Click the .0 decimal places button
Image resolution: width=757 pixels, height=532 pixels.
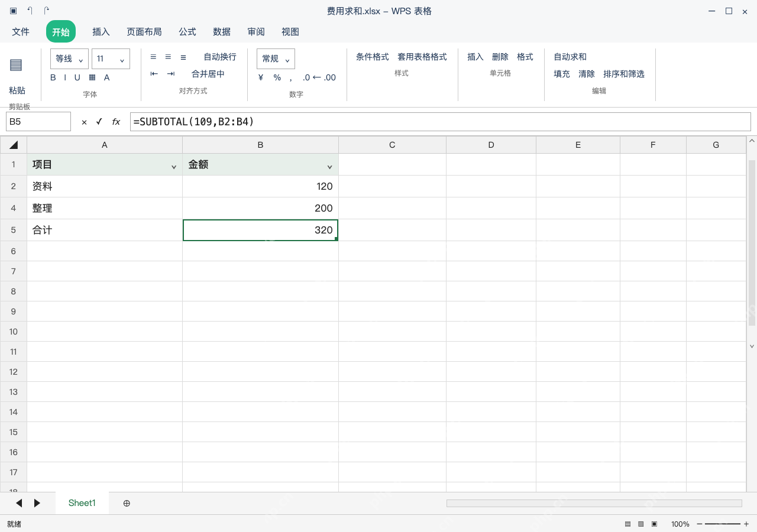pos(306,77)
